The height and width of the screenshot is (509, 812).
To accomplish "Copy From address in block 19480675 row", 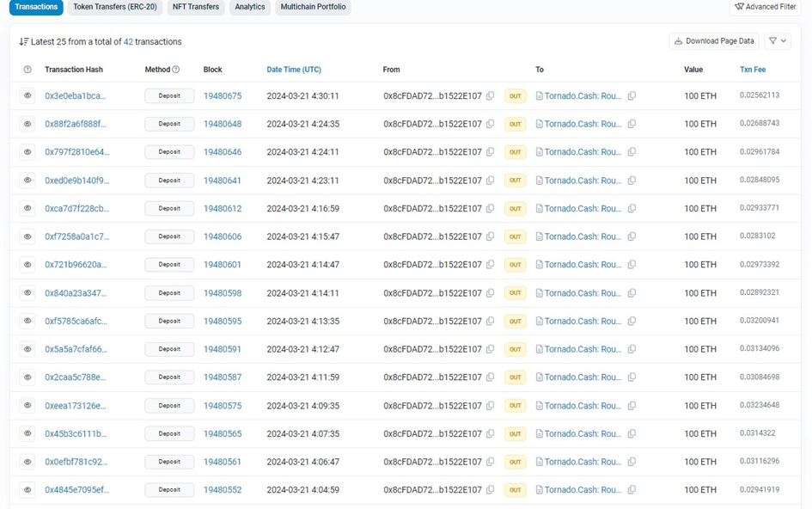I will [x=490, y=96].
